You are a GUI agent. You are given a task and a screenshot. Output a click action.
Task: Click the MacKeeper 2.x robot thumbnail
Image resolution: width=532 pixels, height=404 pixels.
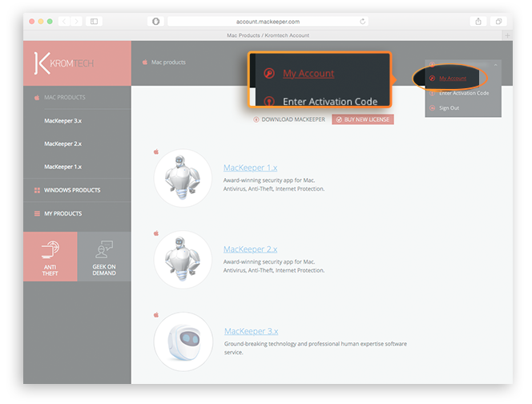click(183, 260)
